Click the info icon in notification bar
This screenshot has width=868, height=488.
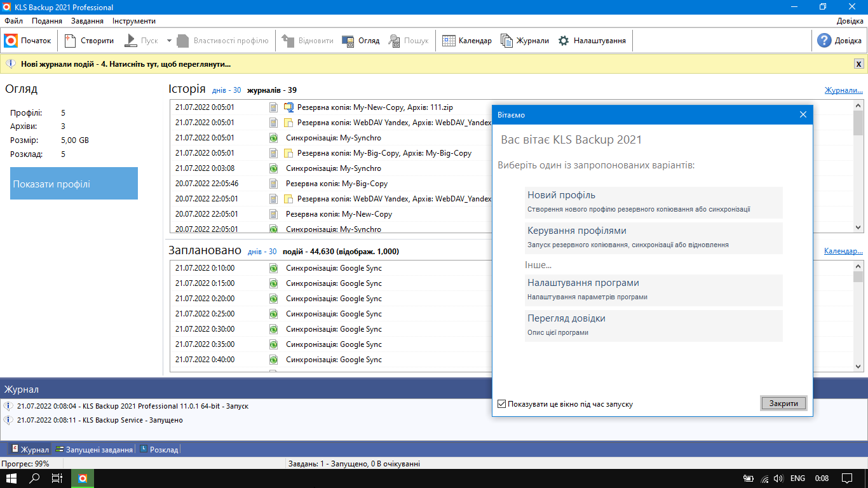[x=10, y=64]
